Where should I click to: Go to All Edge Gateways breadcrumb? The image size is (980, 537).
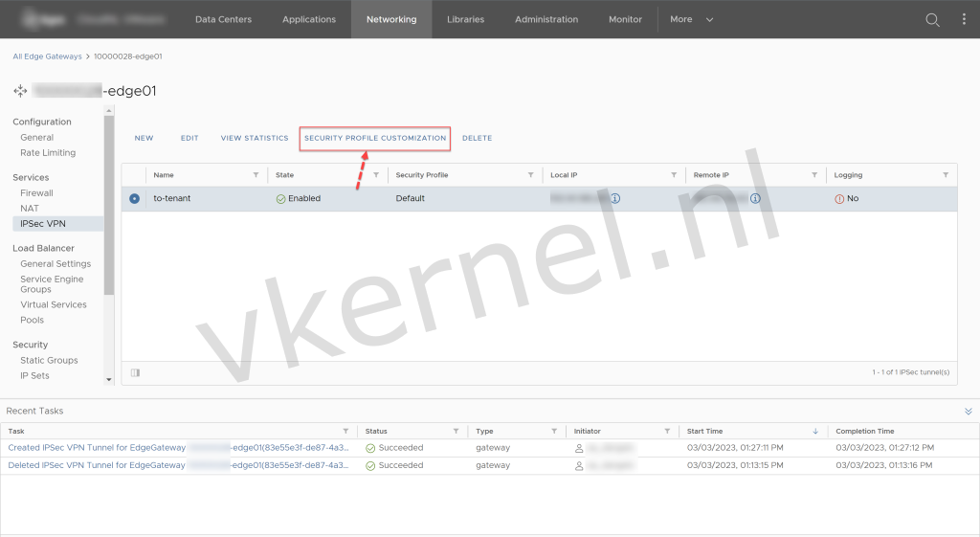point(48,56)
